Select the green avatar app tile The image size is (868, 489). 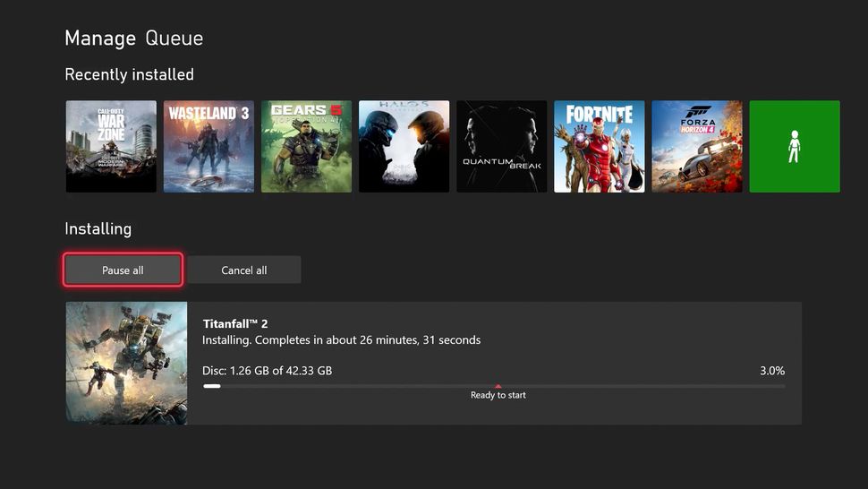[795, 146]
